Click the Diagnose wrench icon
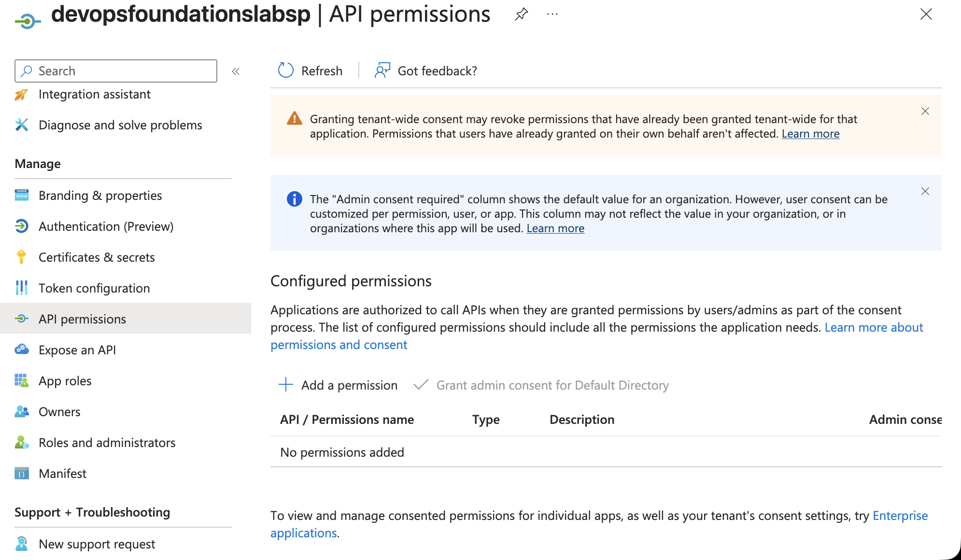961x560 pixels. click(x=21, y=125)
